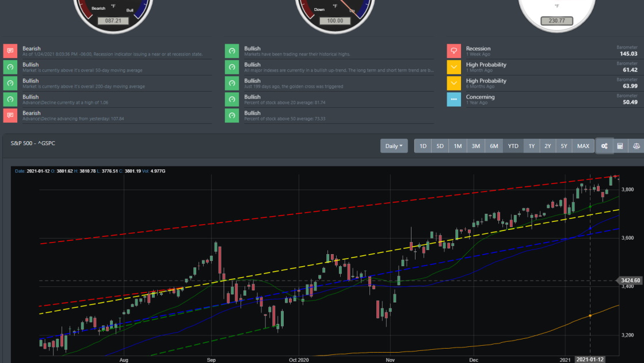644x363 pixels.
Task: Click the 230.77 gauge readout
Action: [557, 21]
